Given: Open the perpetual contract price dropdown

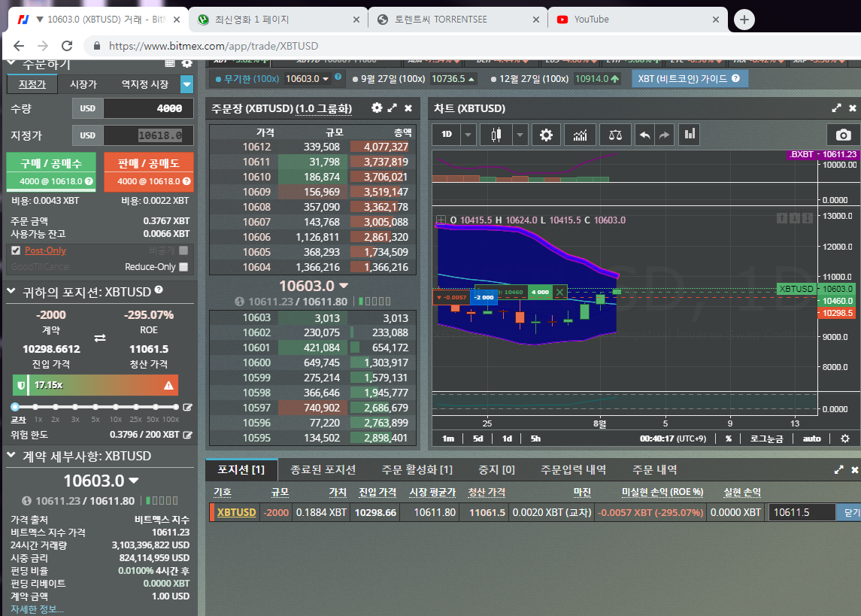Looking at the screenshot, I should point(326,78).
